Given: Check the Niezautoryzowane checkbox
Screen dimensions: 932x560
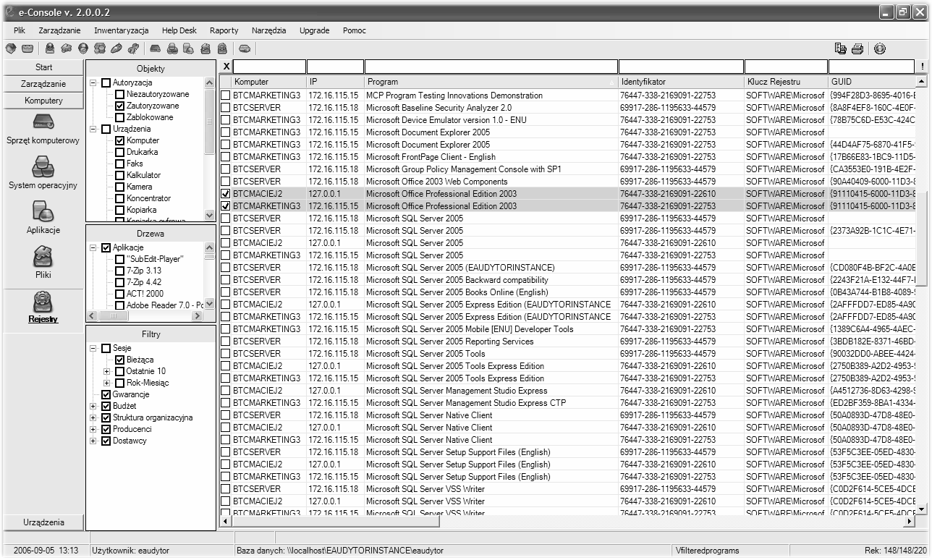Looking at the screenshot, I should (120, 94).
